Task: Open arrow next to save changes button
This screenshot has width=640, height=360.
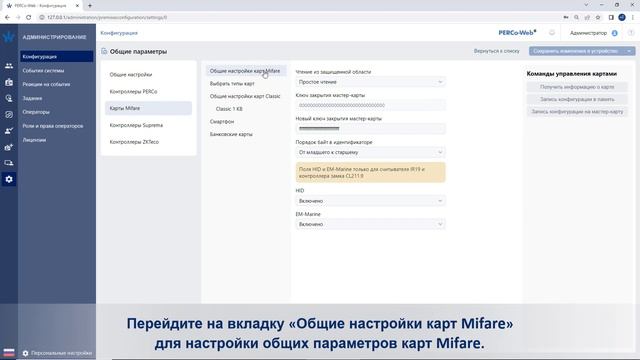Action: pos(629,51)
